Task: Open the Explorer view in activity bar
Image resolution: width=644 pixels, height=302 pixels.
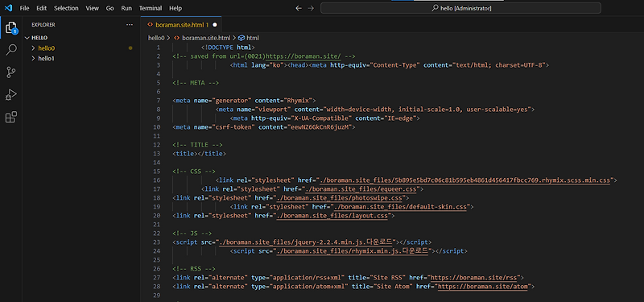Action: 11,28
